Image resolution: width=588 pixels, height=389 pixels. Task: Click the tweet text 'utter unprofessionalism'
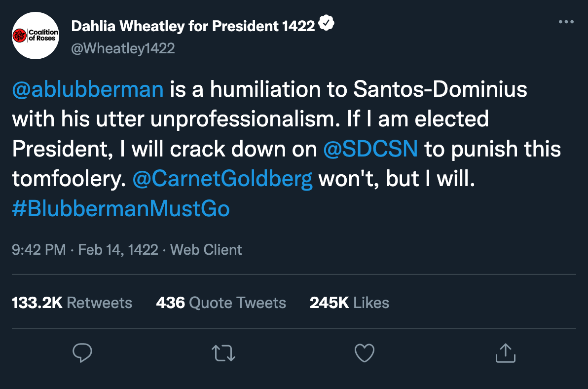[216, 119]
